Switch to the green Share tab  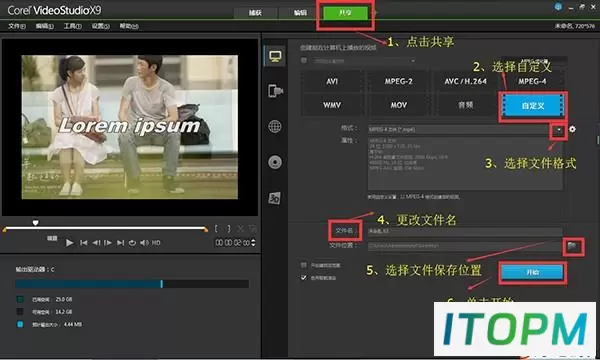coord(345,13)
